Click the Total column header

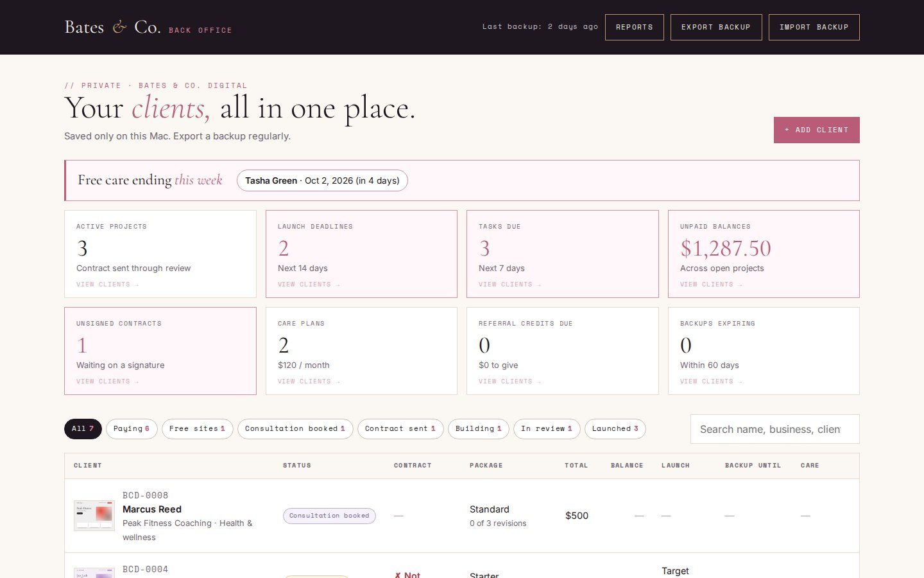pyautogui.click(x=576, y=466)
